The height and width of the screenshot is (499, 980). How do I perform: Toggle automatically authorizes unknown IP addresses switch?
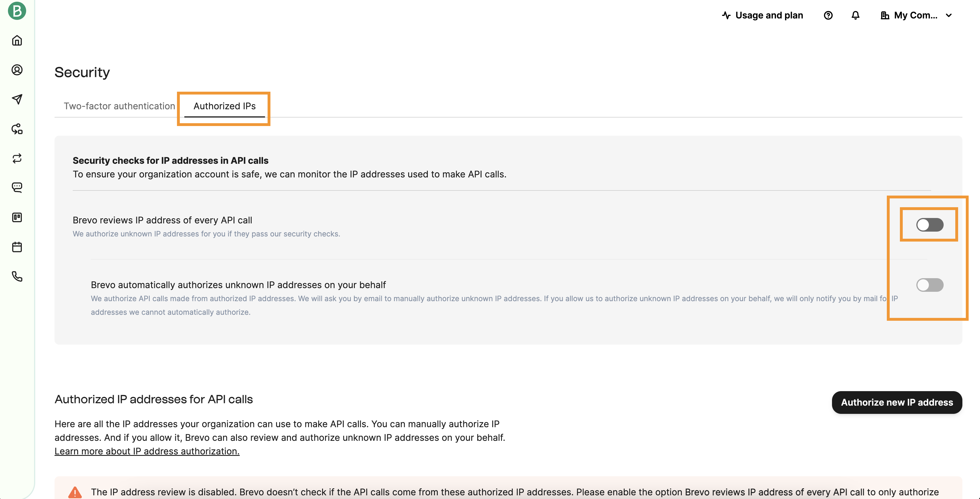[929, 285]
